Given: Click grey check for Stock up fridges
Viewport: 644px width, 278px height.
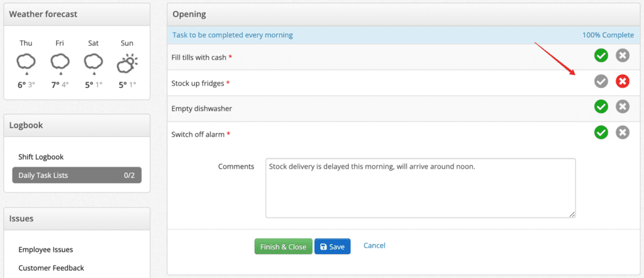Looking at the screenshot, I should coord(601,82).
